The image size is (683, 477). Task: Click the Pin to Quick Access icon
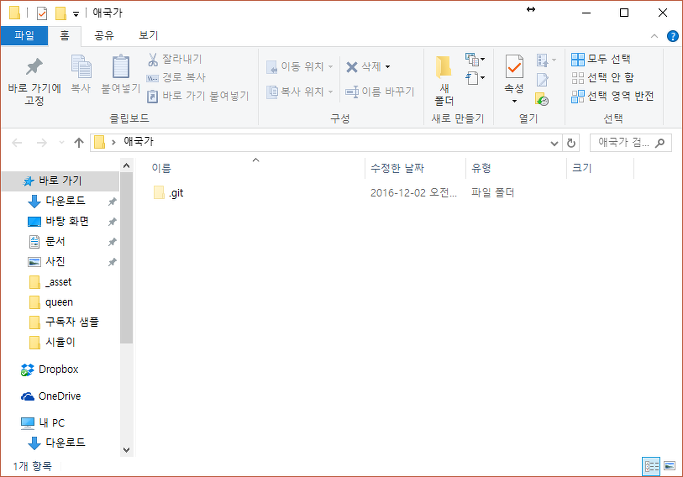34,68
